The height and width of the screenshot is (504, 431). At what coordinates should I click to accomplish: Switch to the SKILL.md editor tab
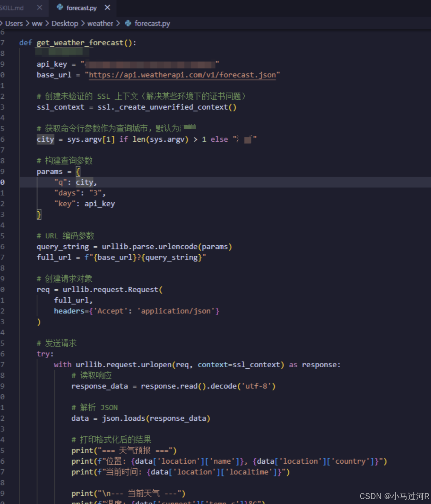point(12,8)
